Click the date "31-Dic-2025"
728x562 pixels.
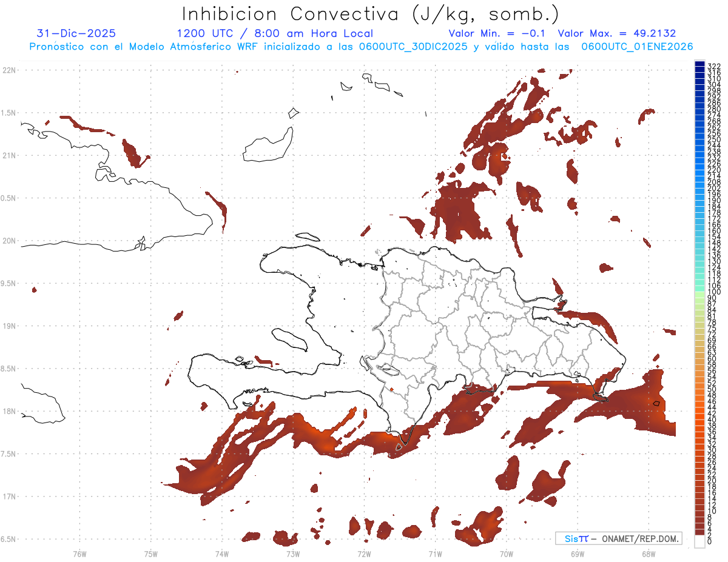[x=76, y=34]
